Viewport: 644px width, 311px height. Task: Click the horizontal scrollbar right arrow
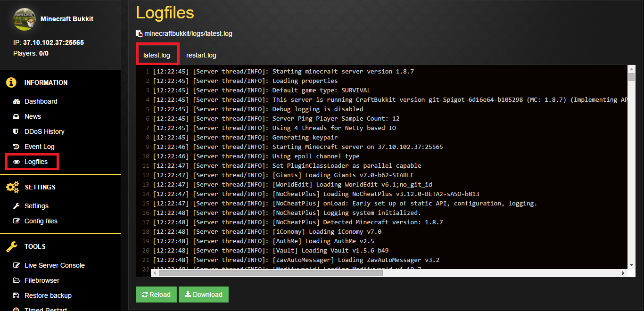(x=623, y=273)
